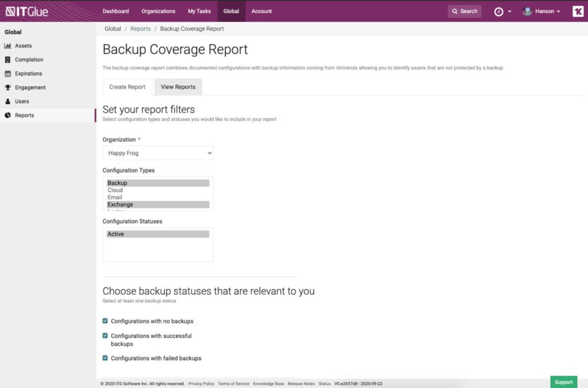Click the Completion building icon in sidebar
The width and height of the screenshot is (588, 388).
point(8,60)
